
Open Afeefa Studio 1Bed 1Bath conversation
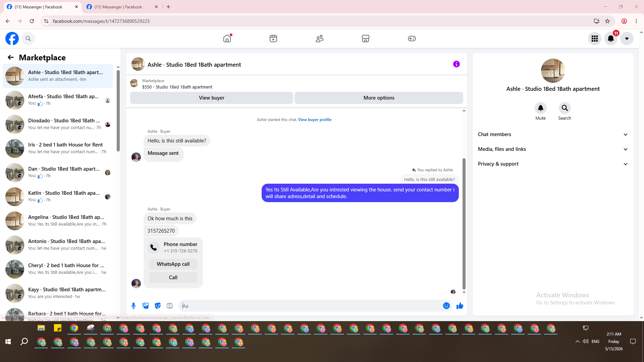tap(58, 100)
